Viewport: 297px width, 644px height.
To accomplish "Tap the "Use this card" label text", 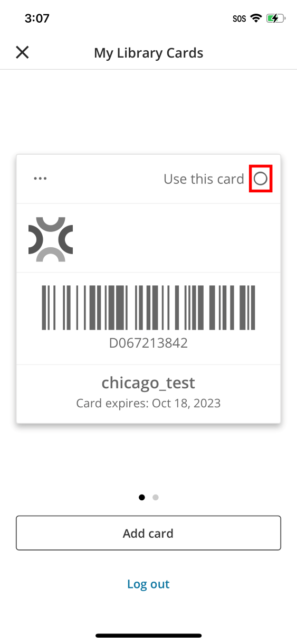I will (204, 179).
